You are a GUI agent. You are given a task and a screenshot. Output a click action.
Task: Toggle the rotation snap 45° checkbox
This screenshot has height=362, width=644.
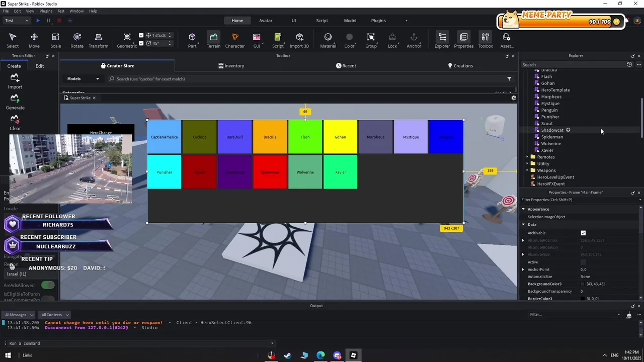click(x=141, y=43)
